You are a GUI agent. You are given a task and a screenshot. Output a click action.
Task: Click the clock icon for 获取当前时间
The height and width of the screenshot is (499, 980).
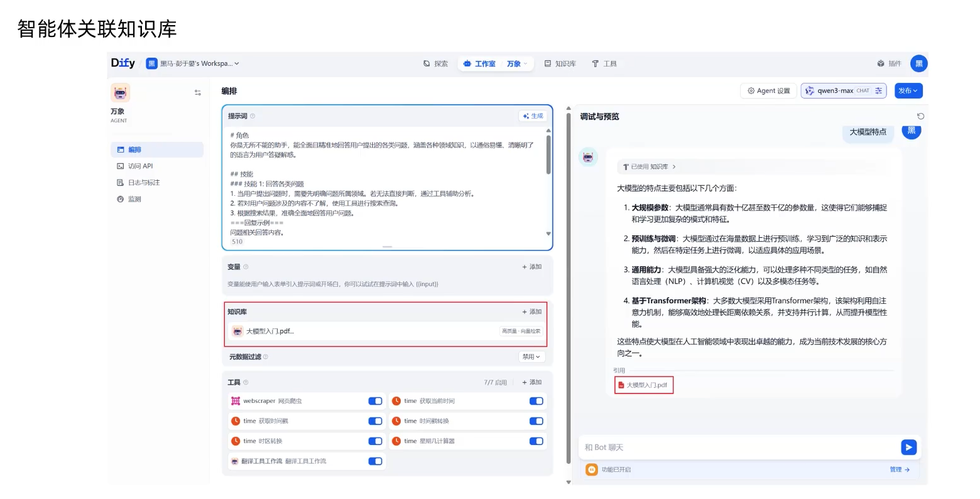point(396,401)
